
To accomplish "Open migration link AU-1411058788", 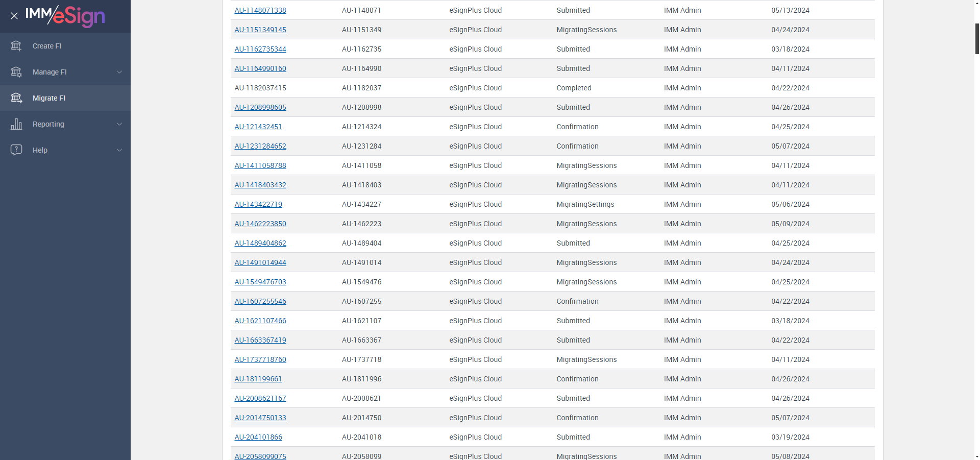I will 260,165.
